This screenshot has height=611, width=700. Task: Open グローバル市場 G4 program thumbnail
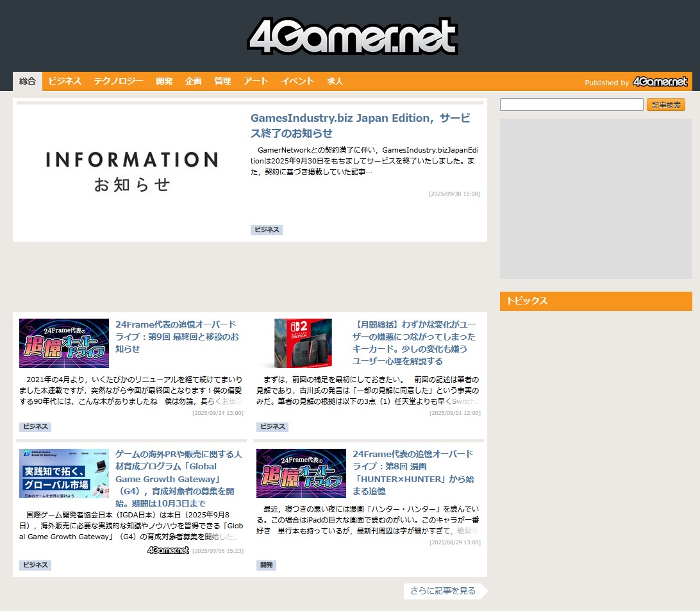tap(64, 473)
